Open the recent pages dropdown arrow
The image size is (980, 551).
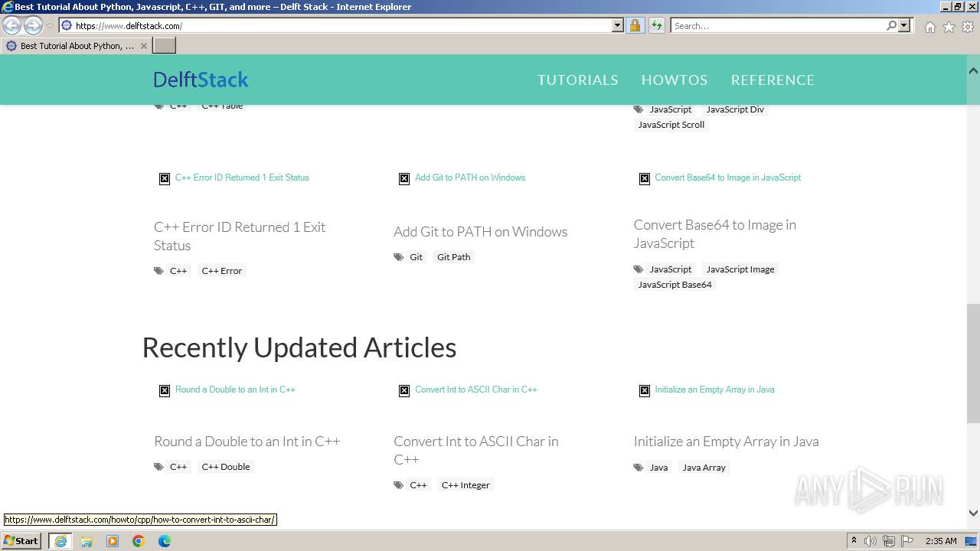50,26
